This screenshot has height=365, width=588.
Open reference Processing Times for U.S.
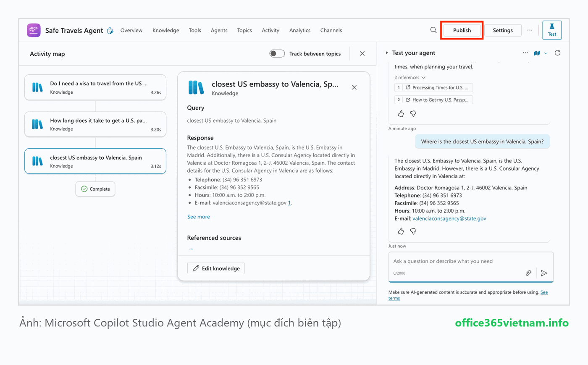tap(434, 87)
